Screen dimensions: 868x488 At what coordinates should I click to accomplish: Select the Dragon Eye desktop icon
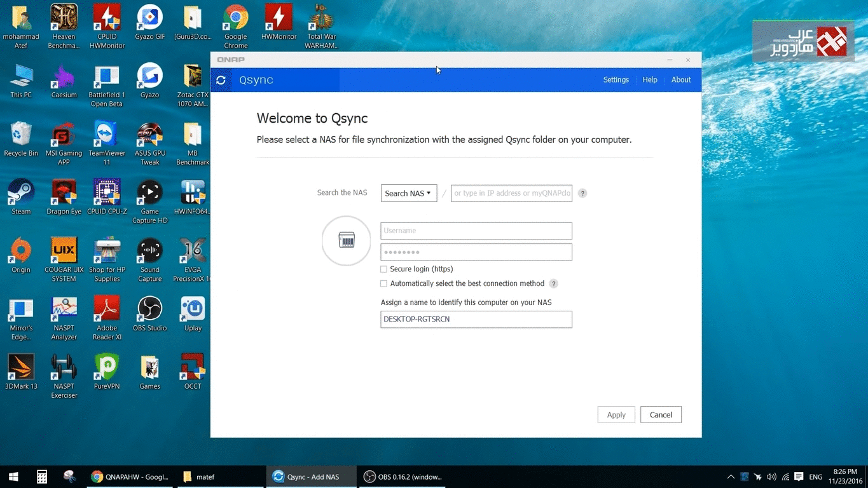[x=64, y=197]
